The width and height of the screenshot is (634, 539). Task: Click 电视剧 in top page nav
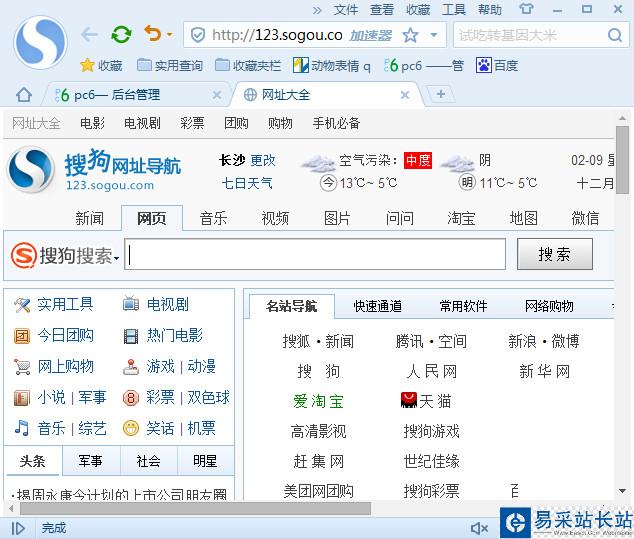point(142,123)
